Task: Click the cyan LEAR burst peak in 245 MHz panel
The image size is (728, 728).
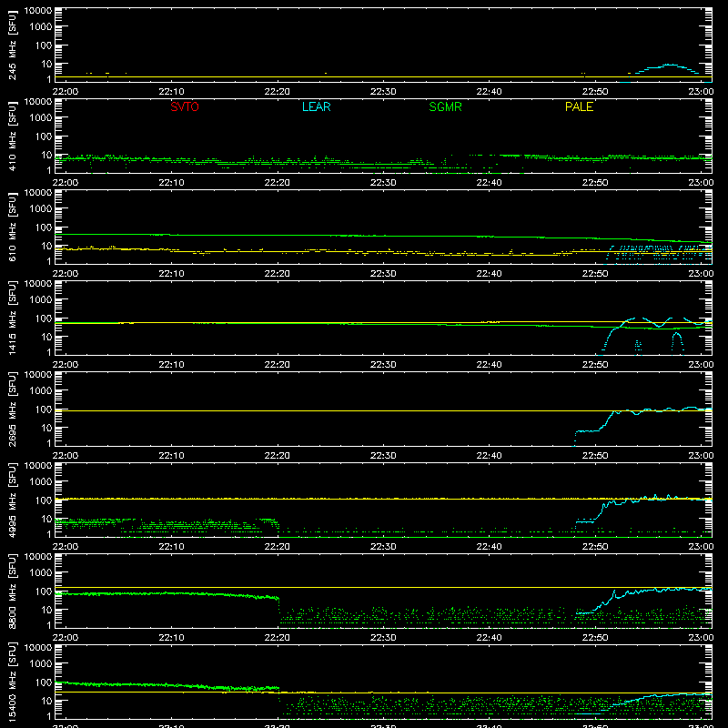Action: pyautogui.click(x=670, y=65)
